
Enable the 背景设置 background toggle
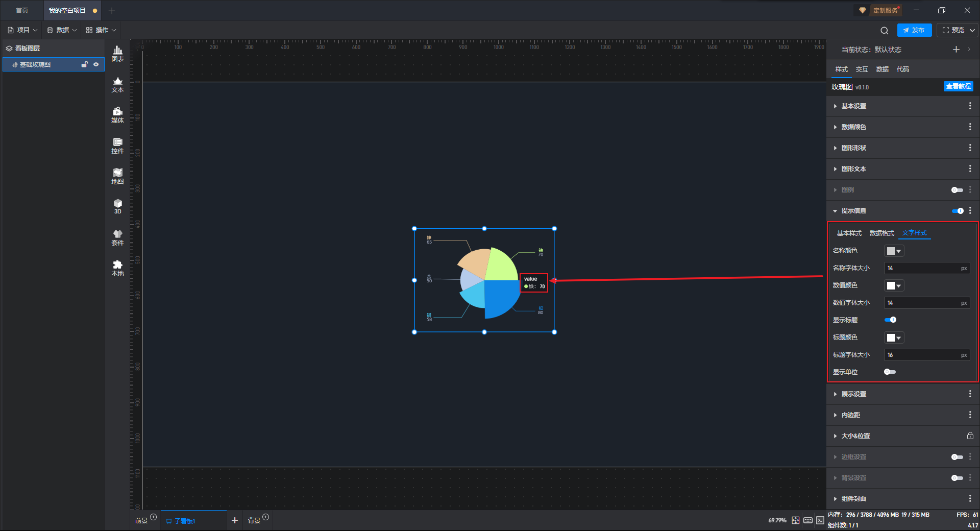(x=957, y=478)
